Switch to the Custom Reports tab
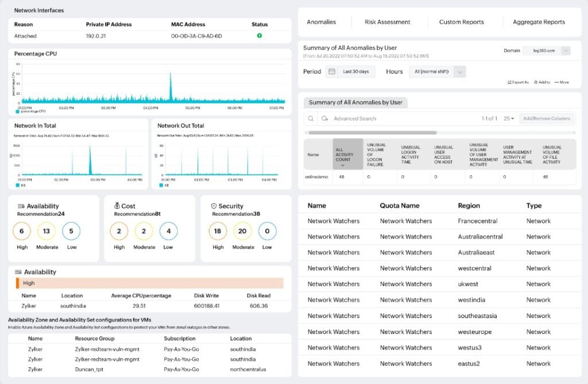 [462, 22]
